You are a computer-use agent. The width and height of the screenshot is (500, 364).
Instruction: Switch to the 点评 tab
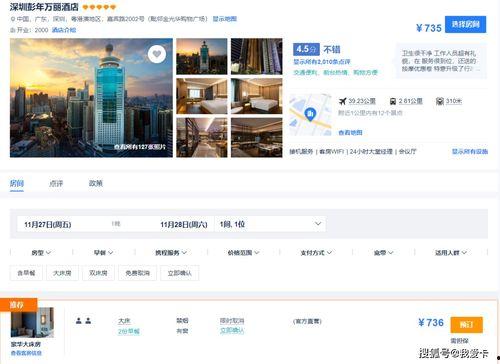56,183
